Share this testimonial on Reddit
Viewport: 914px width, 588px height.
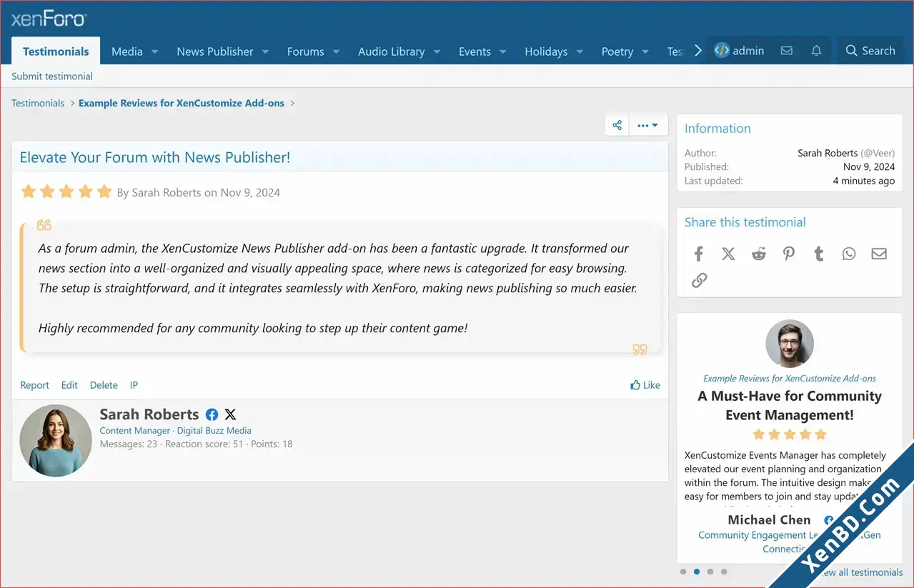point(759,254)
